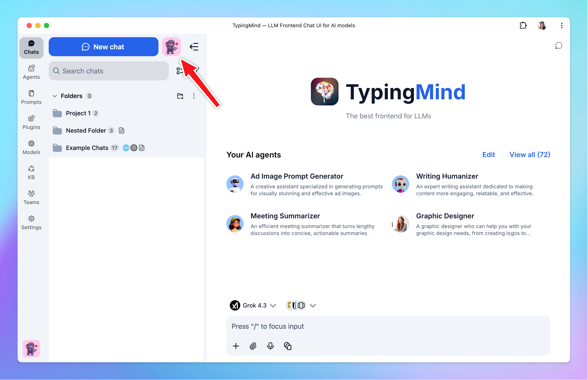Open the Nested Folder row
The width and height of the screenshot is (588, 380).
tap(126, 130)
